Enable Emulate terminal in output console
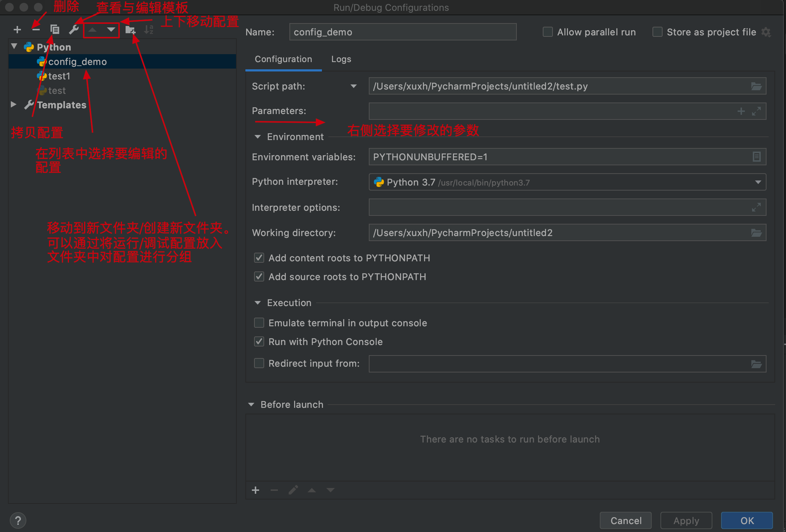786x532 pixels. tap(259, 323)
